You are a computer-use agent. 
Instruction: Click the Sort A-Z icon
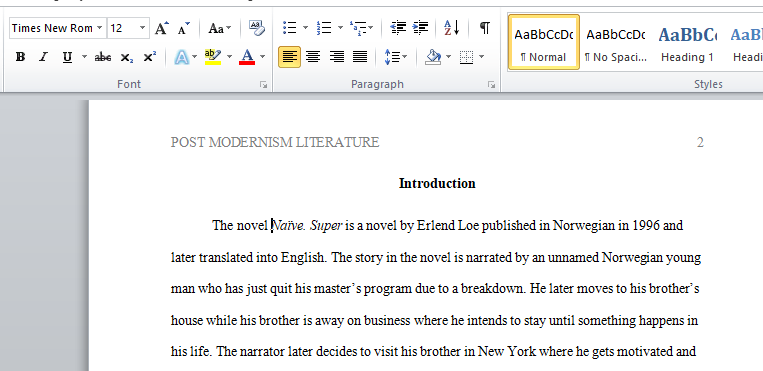[452, 28]
